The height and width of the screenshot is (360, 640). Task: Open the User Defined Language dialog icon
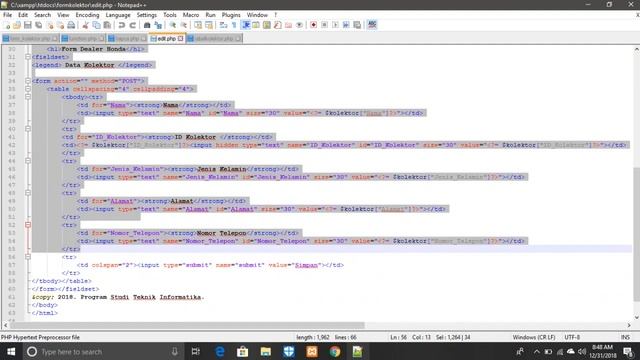[x=256, y=25]
